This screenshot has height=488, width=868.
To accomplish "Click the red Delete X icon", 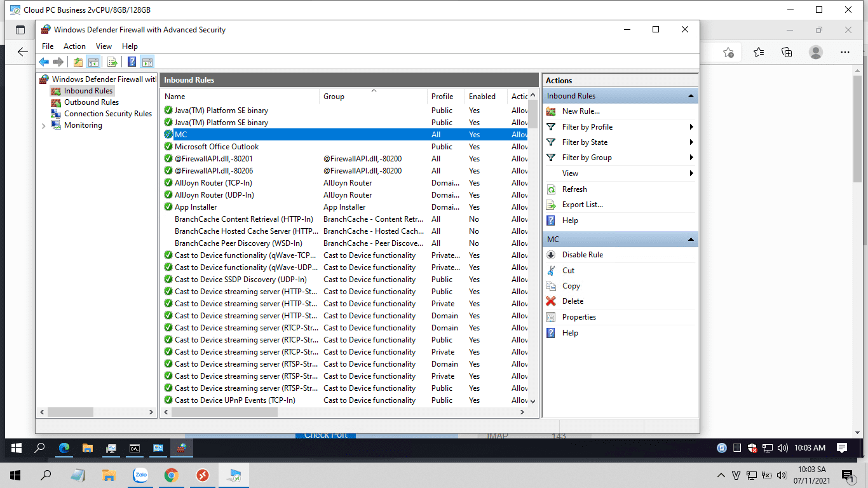I will pyautogui.click(x=551, y=301).
